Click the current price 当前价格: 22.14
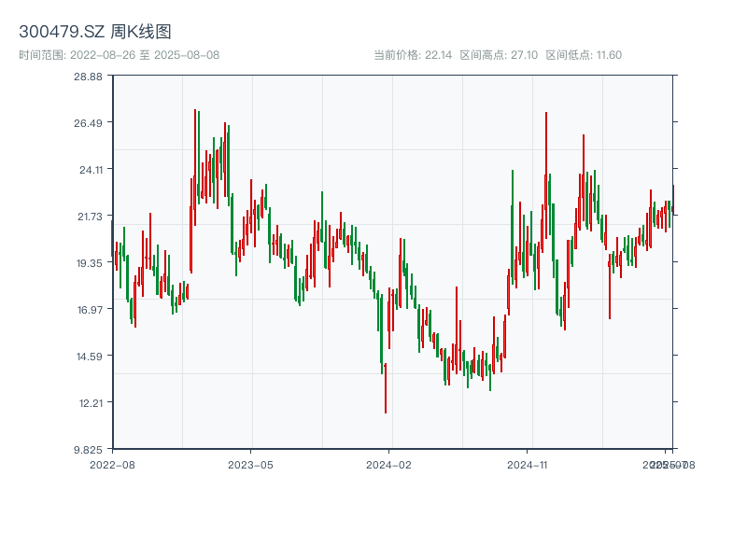The height and width of the screenshot is (560, 747). pyautogui.click(x=413, y=55)
